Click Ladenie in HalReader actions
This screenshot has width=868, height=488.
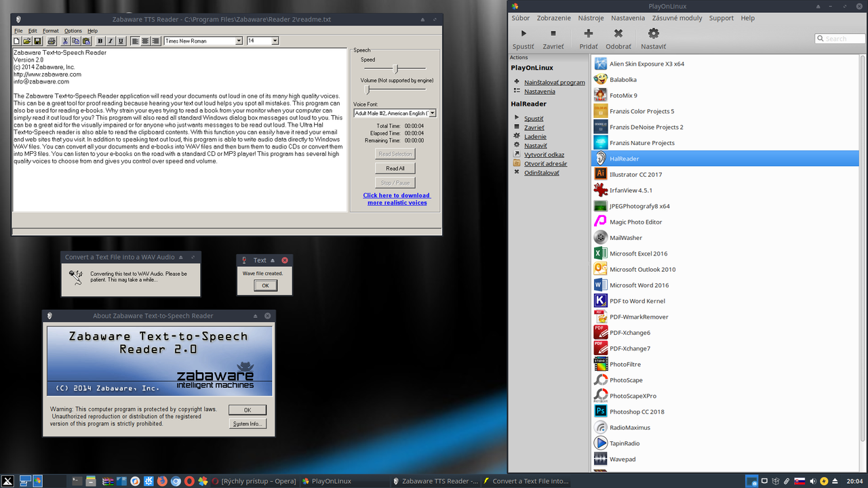pyautogui.click(x=535, y=136)
